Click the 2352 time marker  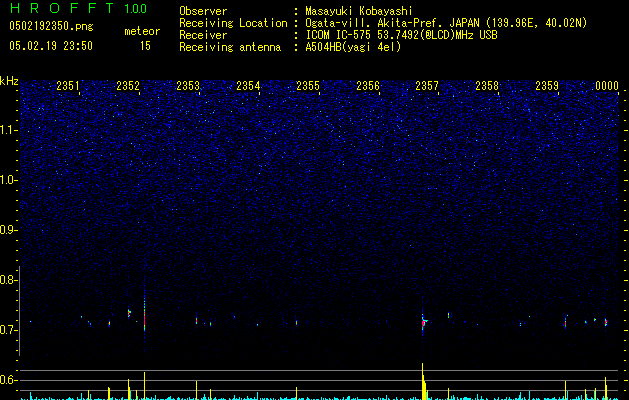point(128,86)
